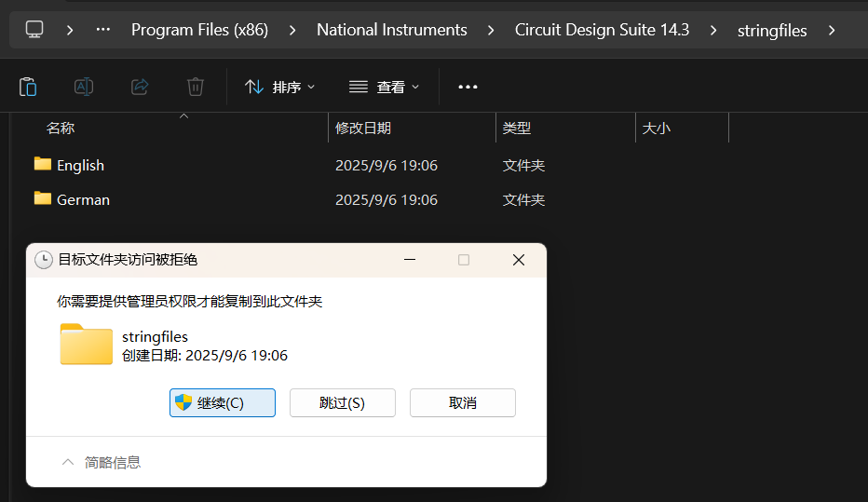Sort by the 大小 size column header
Screen dimensions: 868x502
tap(656, 128)
